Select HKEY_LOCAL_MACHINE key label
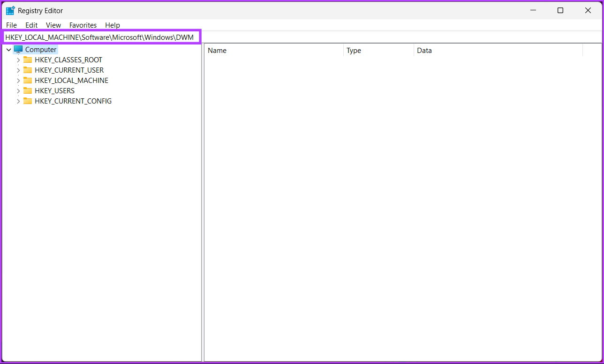Viewport: 604px width, 364px height. pyautogui.click(x=71, y=81)
